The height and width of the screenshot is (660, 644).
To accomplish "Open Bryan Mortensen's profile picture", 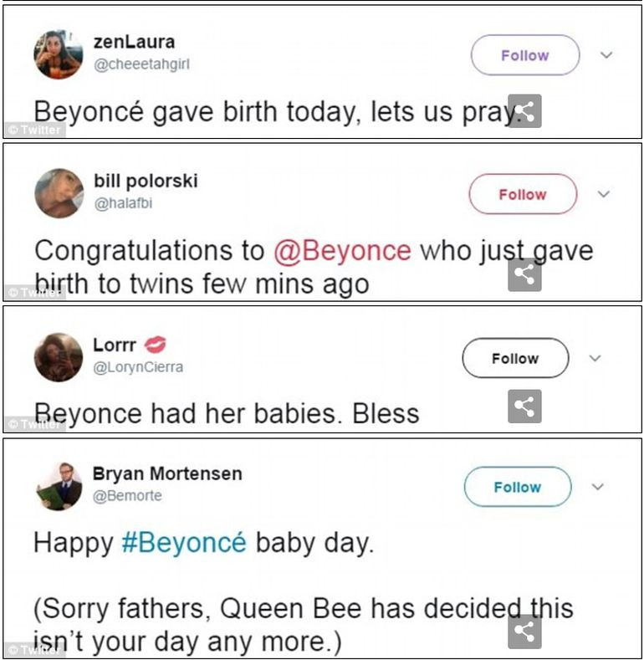I will click(59, 485).
